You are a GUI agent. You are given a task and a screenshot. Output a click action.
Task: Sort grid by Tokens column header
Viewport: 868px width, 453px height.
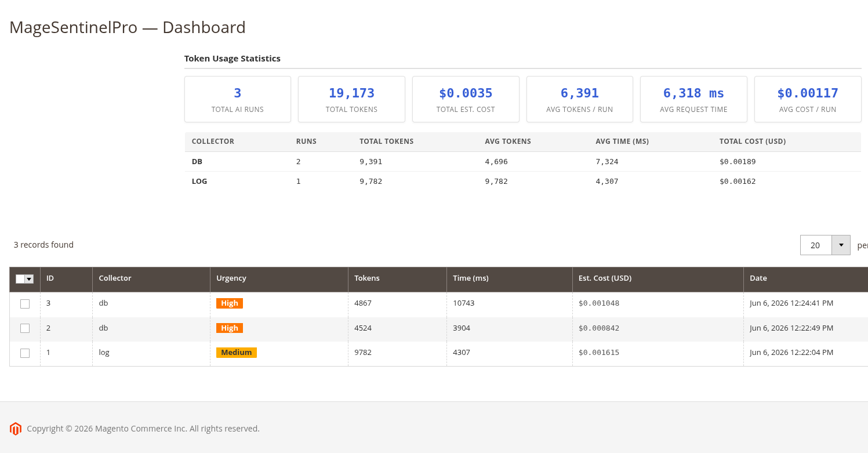(x=397, y=278)
